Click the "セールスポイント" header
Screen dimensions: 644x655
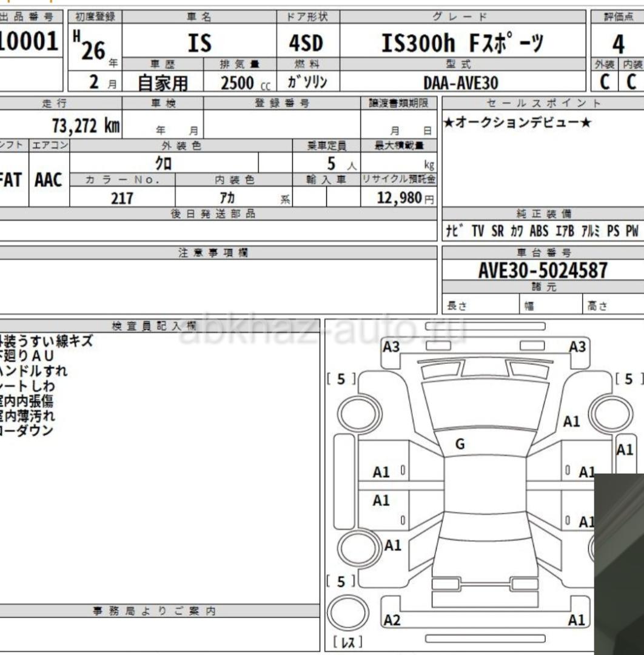click(544, 103)
